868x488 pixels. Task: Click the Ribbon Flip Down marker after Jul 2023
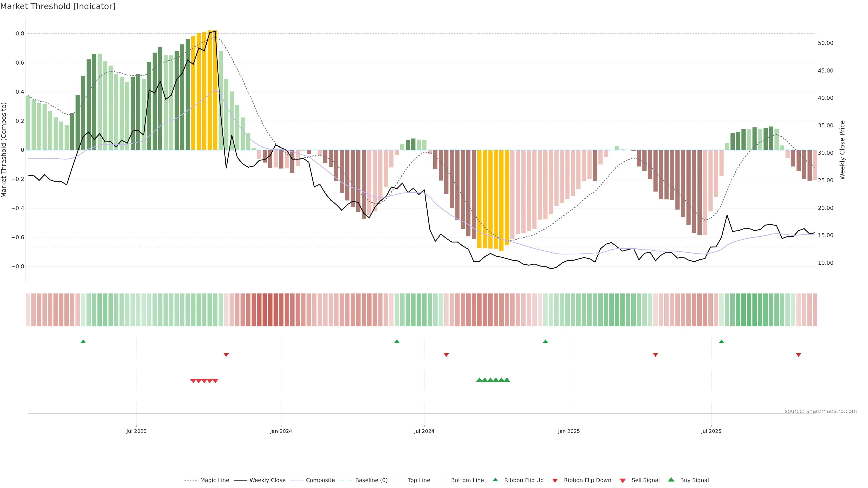coord(226,355)
